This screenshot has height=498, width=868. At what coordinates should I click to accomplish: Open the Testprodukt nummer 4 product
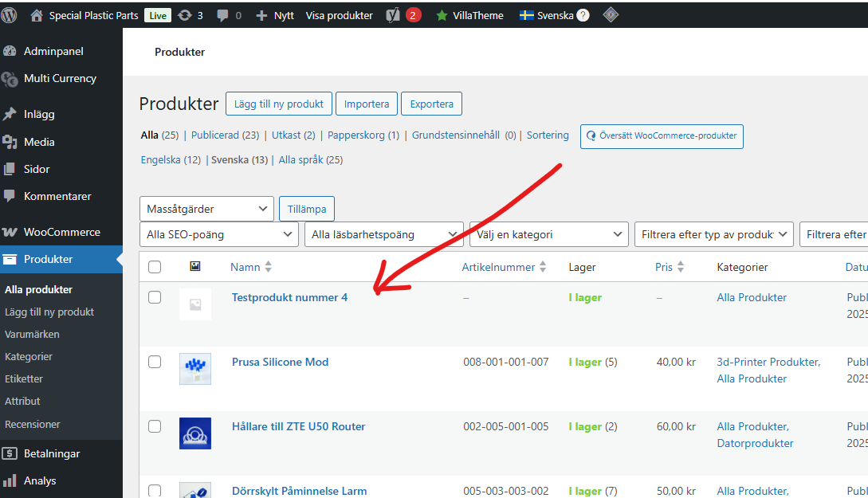(x=289, y=298)
